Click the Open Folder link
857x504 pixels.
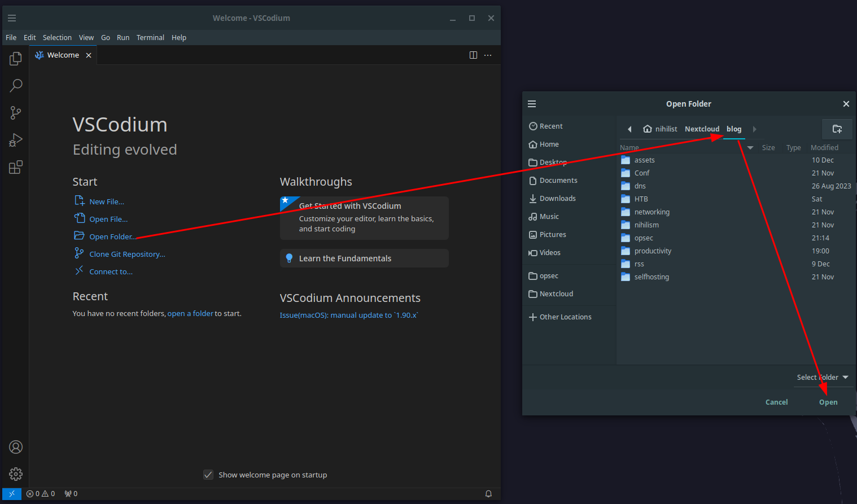click(x=112, y=236)
